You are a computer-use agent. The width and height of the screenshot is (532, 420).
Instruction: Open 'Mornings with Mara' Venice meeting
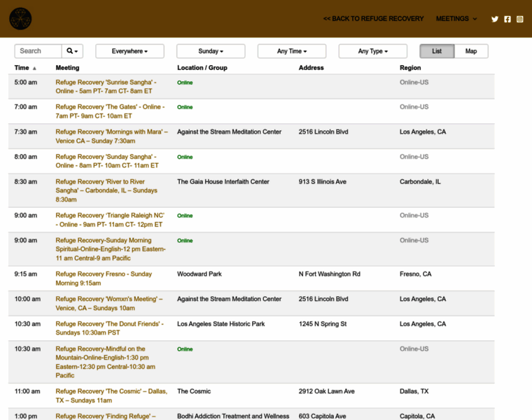coord(111,136)
